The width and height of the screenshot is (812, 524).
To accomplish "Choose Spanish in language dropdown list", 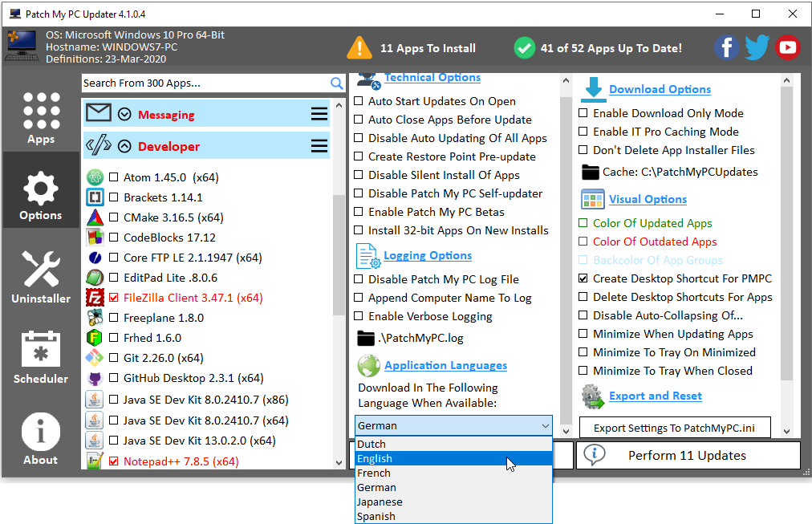I will pyautogui.click(x=376, y=516).
